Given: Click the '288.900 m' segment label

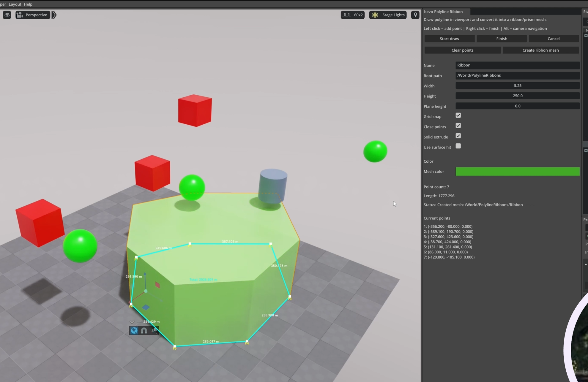Looking at the screenshot, I should (x=270, y=315).
